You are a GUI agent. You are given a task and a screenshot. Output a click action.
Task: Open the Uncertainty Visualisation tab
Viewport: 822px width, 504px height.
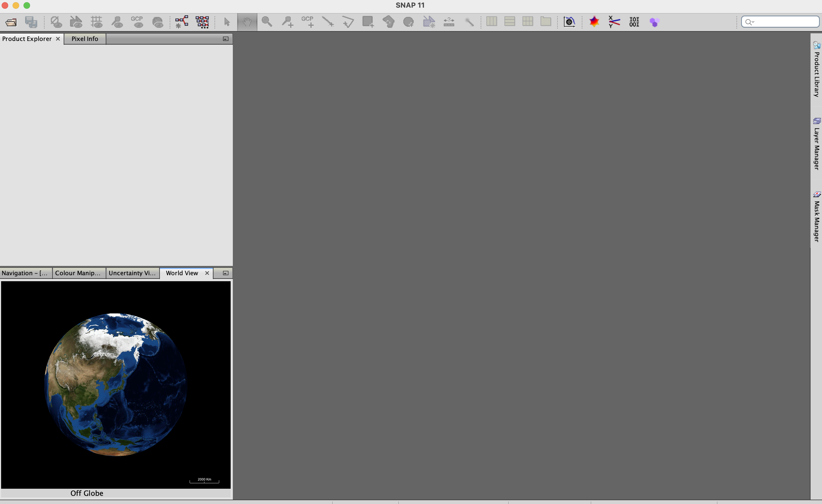tap(132, 273)
